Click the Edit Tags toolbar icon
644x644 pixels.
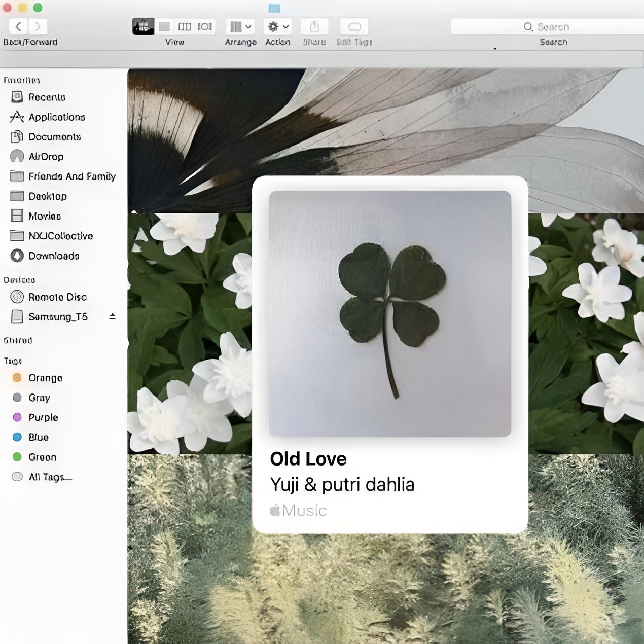tap(354, 26)
